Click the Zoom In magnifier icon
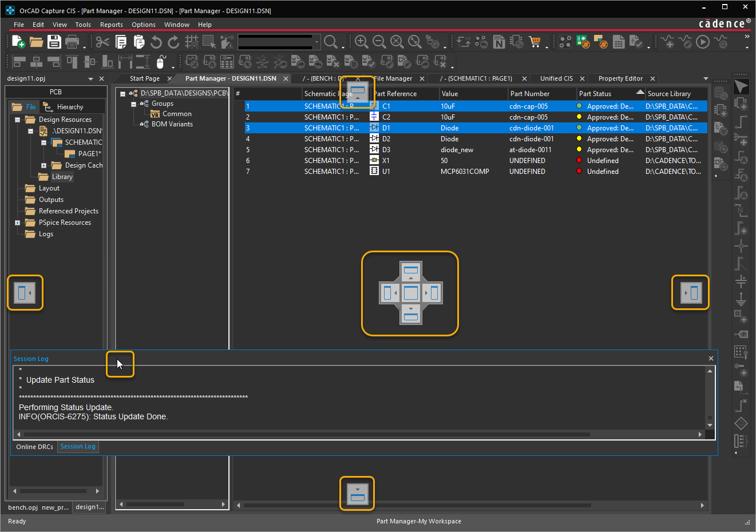The image size is (756, 532). pyautogui.click(x=361, y=42)
